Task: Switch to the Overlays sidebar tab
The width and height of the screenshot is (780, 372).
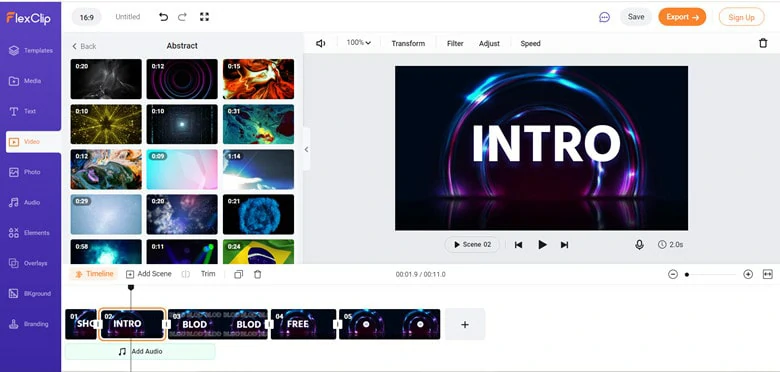Action: point(30,263)
